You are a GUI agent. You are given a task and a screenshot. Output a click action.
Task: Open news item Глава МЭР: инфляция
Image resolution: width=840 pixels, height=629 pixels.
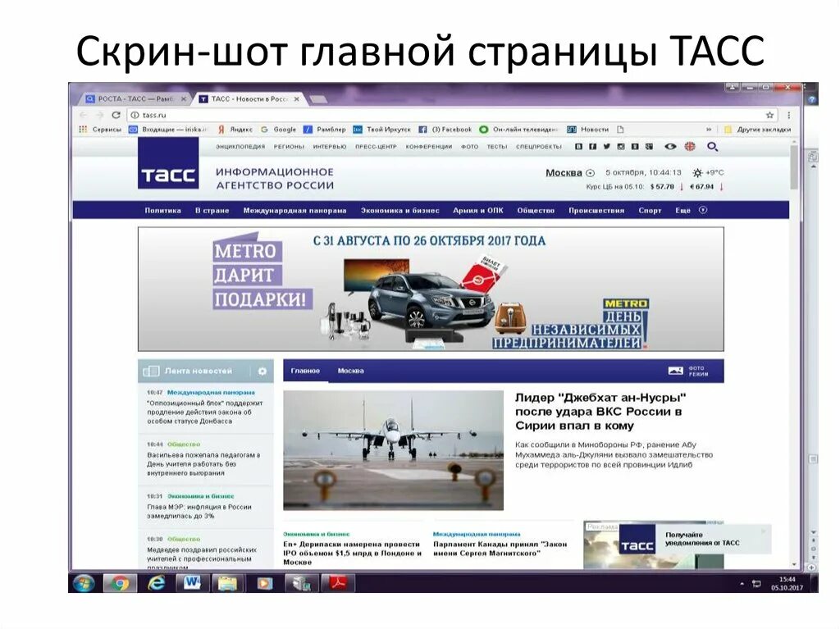coord(199,511)
